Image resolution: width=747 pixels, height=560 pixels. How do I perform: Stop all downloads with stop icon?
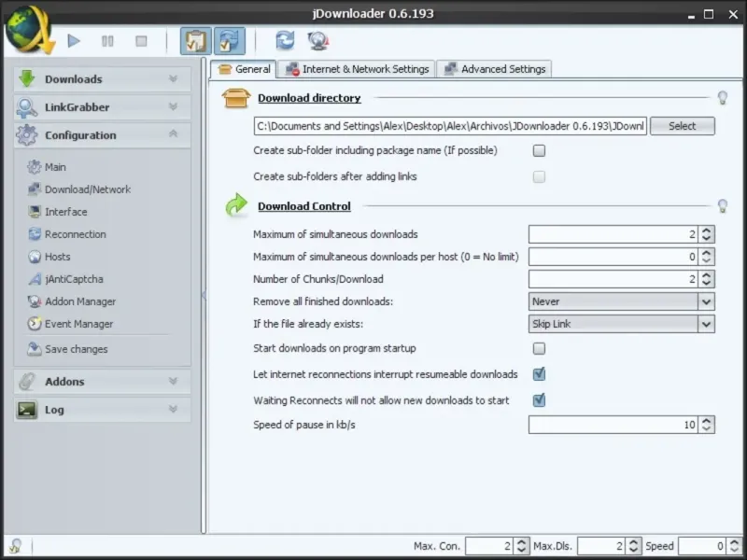pos(141,41)
